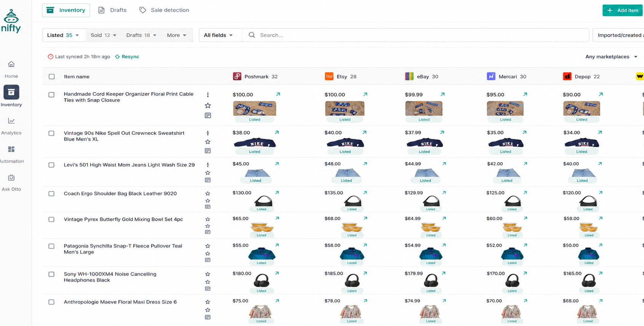Click Depop thumbnail of Patagonia fleece

pyautogui.click(x=589, y=254)
